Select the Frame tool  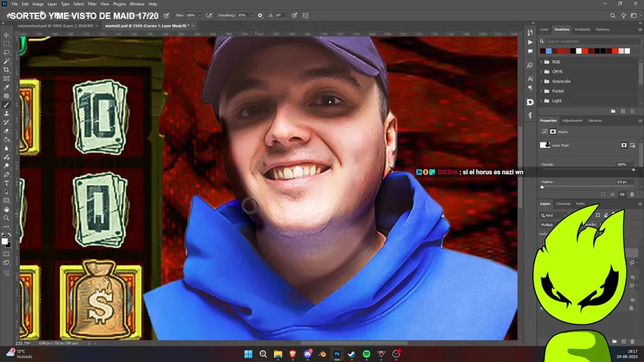(7, 78)
